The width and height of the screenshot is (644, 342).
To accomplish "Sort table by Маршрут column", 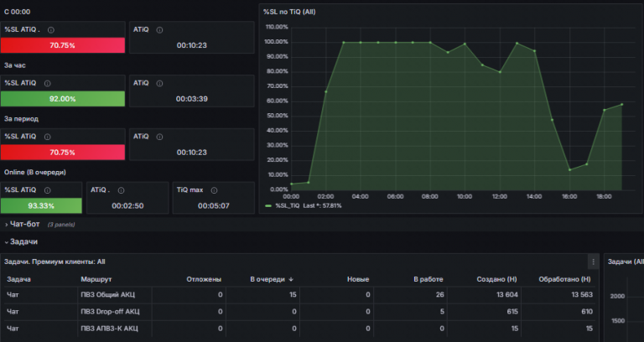I will pyautogui.click(x=96, y=279).
